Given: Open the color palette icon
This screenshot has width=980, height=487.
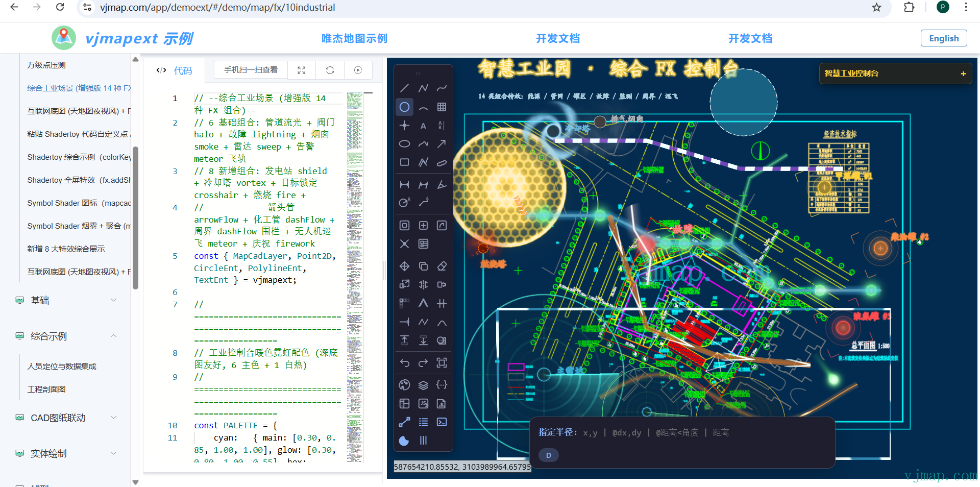Looking at the screenshot, I should click(404, 385).
